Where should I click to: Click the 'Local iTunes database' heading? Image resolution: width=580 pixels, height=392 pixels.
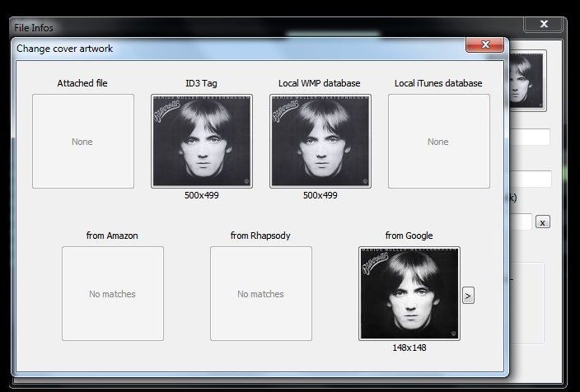coord(438,83)
